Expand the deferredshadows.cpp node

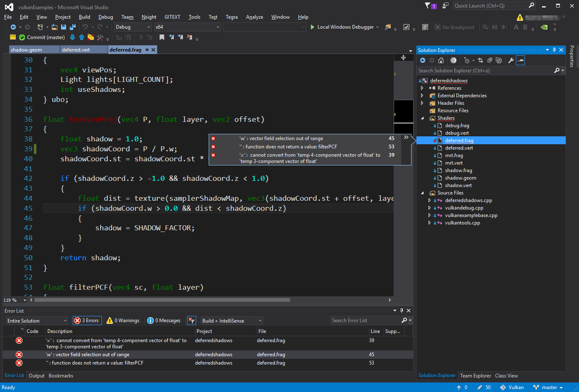[x=429, y=200]
